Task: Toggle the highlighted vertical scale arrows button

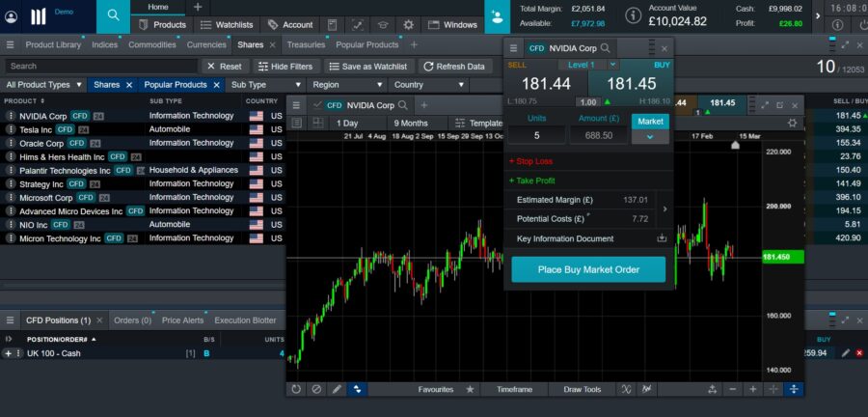Action: (x=357, y=389)
